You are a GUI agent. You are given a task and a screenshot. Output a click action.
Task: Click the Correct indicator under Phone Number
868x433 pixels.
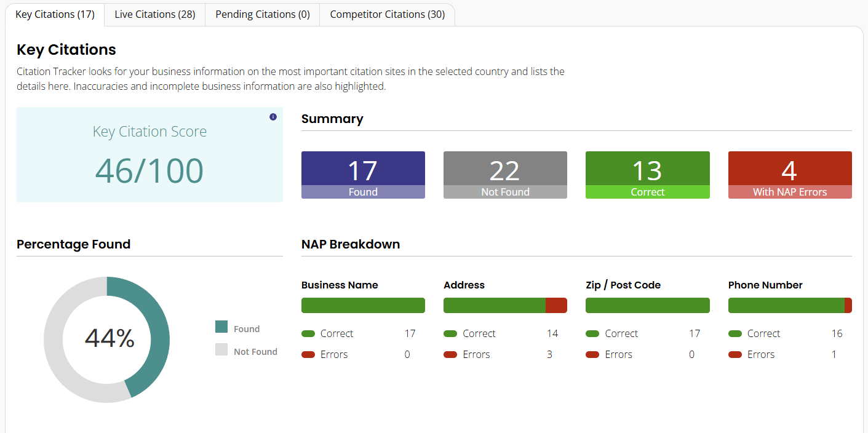(x=735, y=333)
